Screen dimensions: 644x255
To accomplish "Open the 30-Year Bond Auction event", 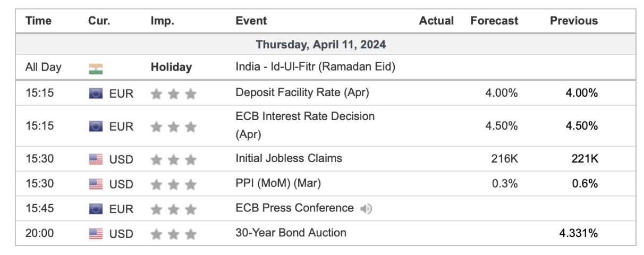I will (x=291, y=232).
